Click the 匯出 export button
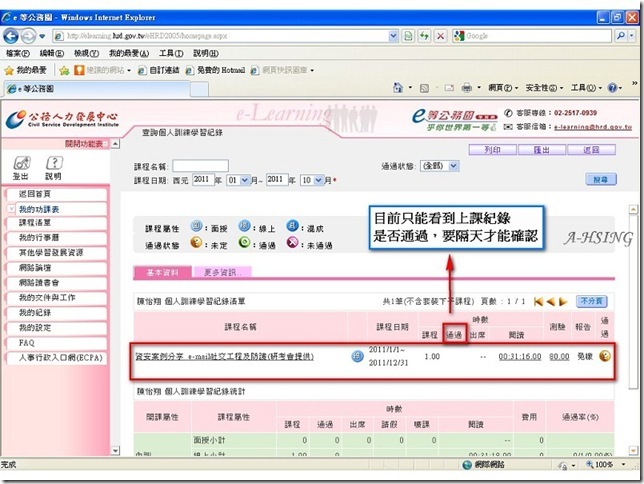Image resolution: width=644 pixels, height=484 pixels. click(542, 150)
